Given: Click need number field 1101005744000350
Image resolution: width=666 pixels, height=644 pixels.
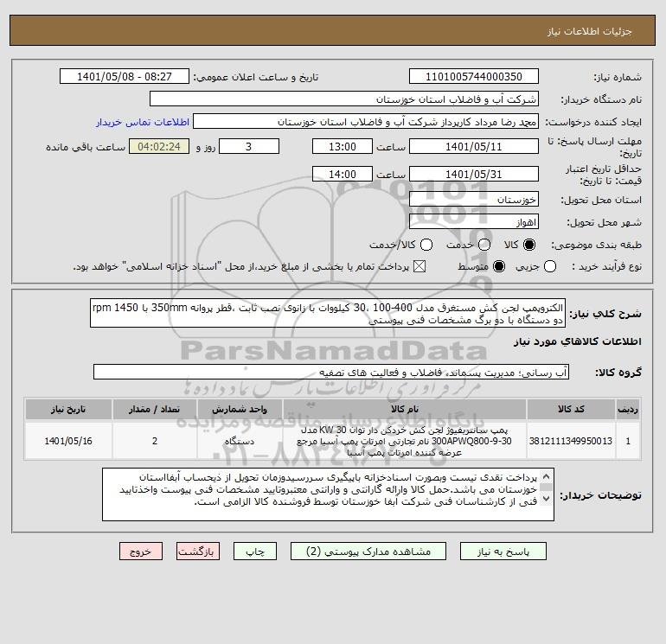Looking at the screenshot, I should pyautogui.click(x=474, y=77).
